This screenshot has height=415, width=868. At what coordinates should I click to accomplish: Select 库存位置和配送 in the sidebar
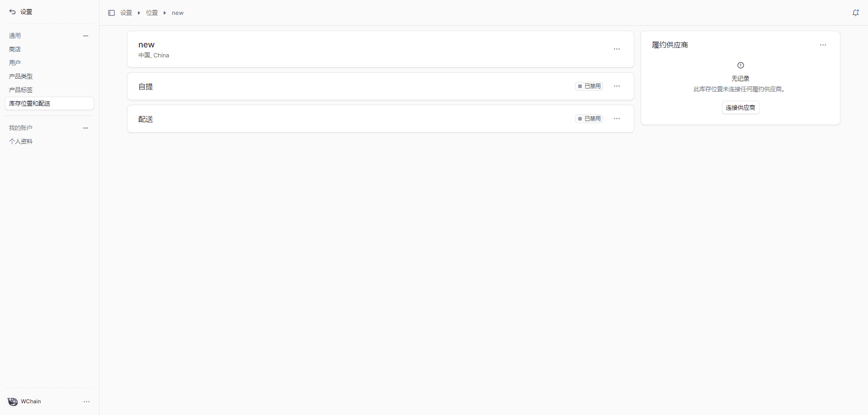click(x=30, y=103)
